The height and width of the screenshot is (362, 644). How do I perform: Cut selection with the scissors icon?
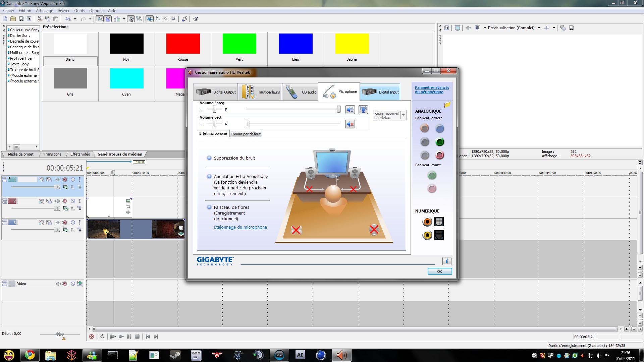pos(40,19)
